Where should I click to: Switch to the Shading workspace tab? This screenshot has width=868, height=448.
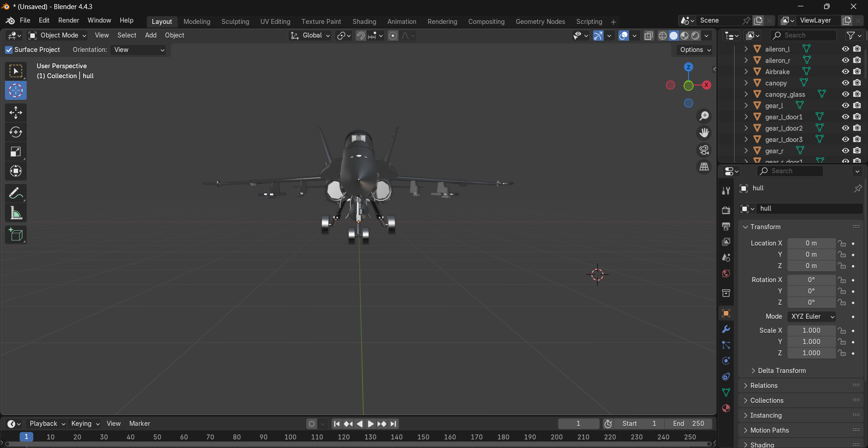[364, 22]
